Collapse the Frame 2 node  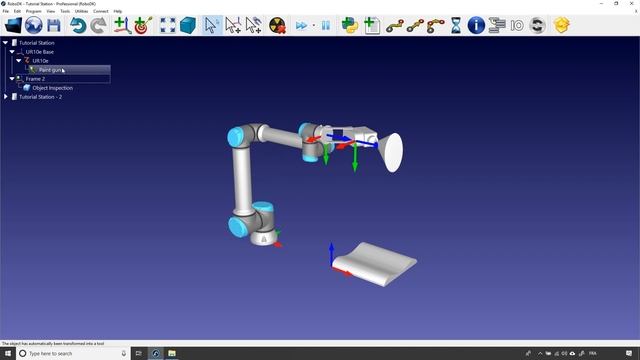(x=12, y=78)
